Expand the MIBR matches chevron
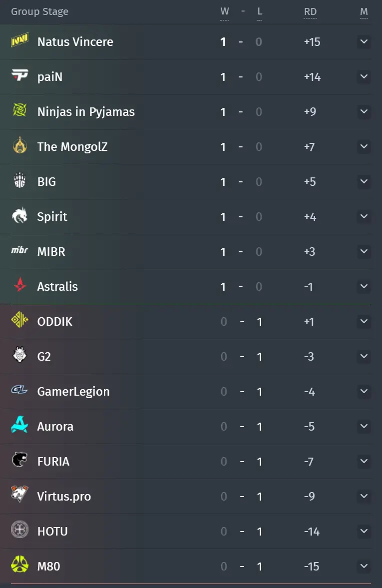This screenshot has width=382, height=588. pyautogui.click(x=364, y=251)
